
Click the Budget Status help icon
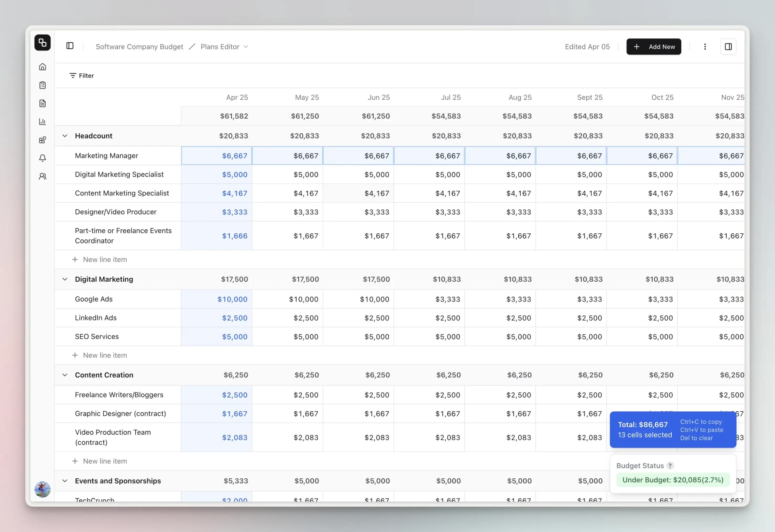click(x=670, y=466)
